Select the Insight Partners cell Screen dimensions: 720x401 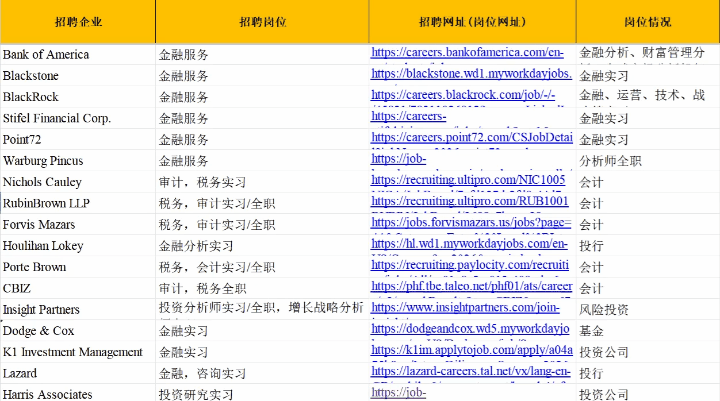pyautogui.click(x=78, y=310)
